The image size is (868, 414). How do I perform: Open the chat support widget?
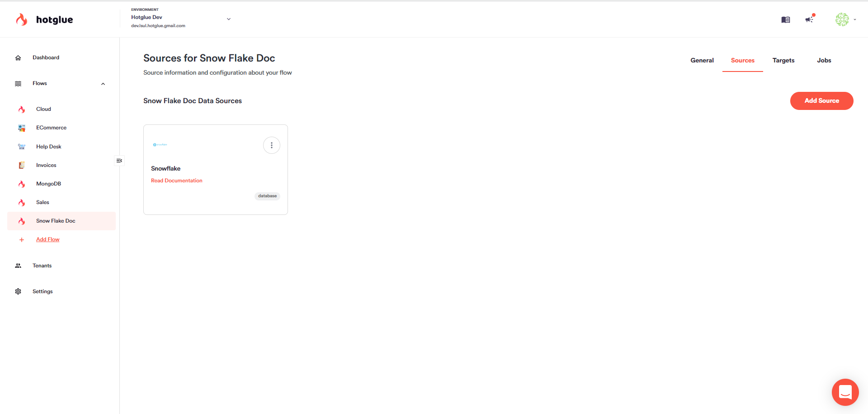click(845, 392)
